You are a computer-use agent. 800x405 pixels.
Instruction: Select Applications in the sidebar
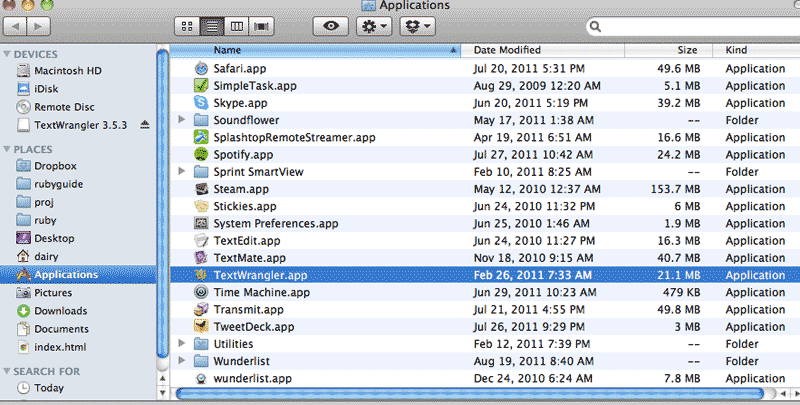78,274
